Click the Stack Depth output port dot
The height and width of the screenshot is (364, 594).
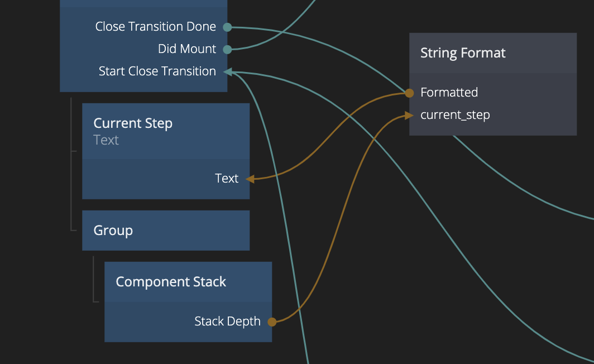(272, 322)
